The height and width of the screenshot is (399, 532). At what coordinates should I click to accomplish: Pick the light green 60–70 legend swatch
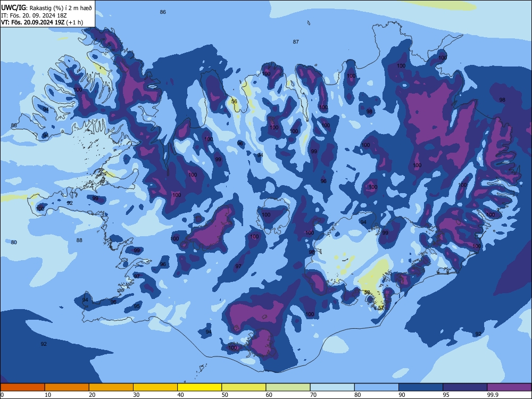tap(288, 387)
